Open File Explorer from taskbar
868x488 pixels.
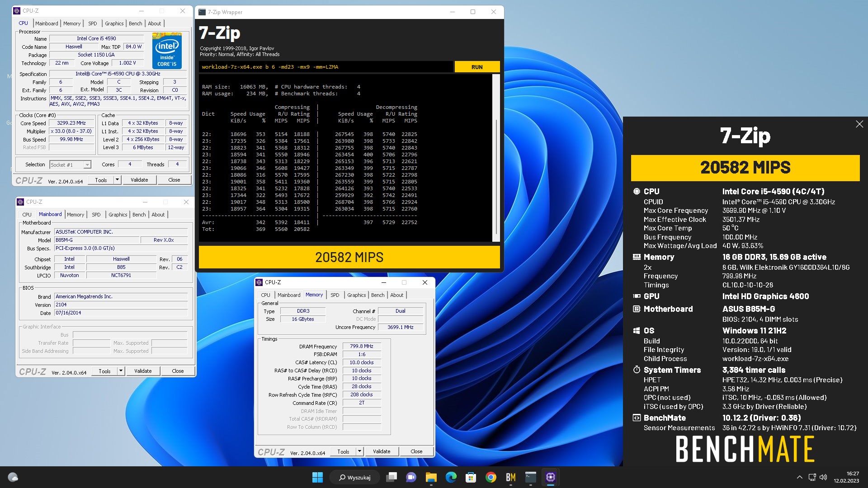click(x=431, y=477)
